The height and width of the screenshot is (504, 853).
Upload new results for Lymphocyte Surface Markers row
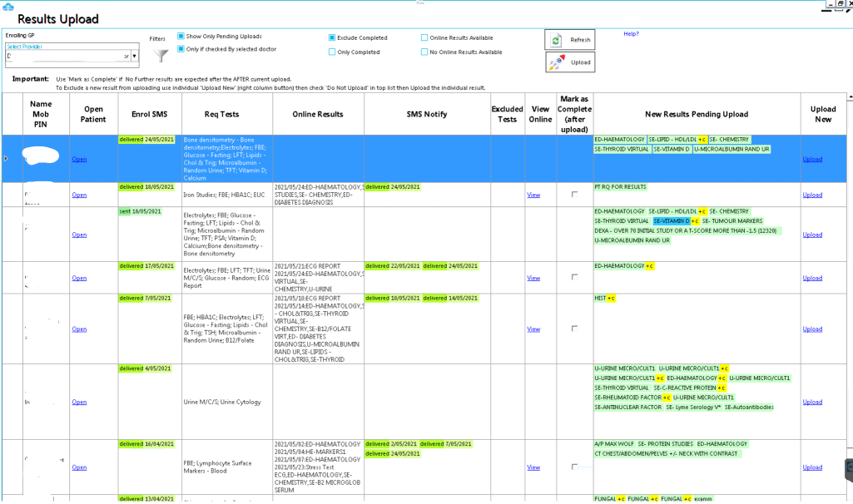pyautogui.click(x=812, y=467)
